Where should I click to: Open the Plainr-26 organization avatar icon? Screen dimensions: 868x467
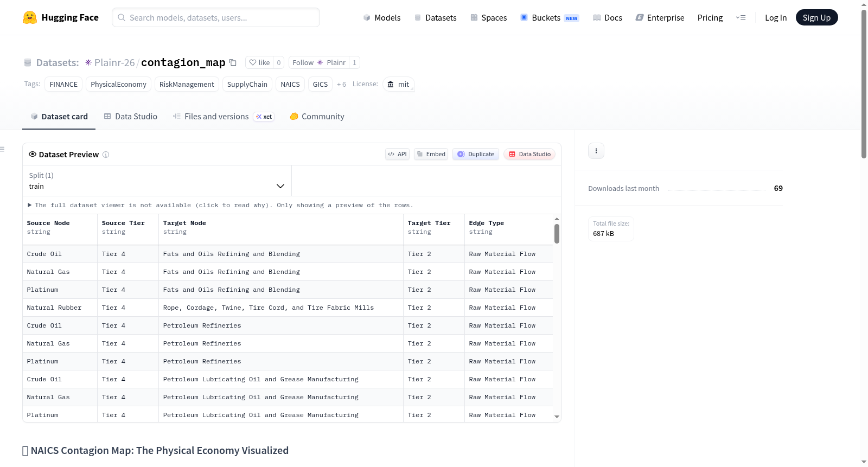click(88, 62)
